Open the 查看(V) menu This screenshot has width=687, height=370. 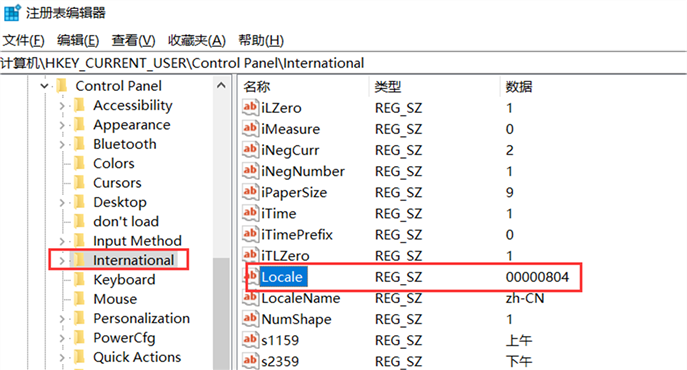tap(133, 41)
